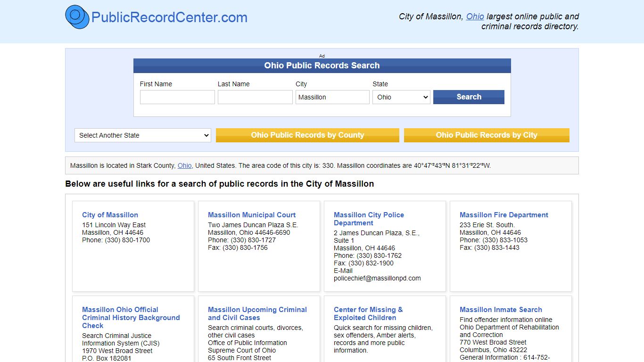Select the 1970 West Broad Street text
644x362 pixels.
click(117, 351)
